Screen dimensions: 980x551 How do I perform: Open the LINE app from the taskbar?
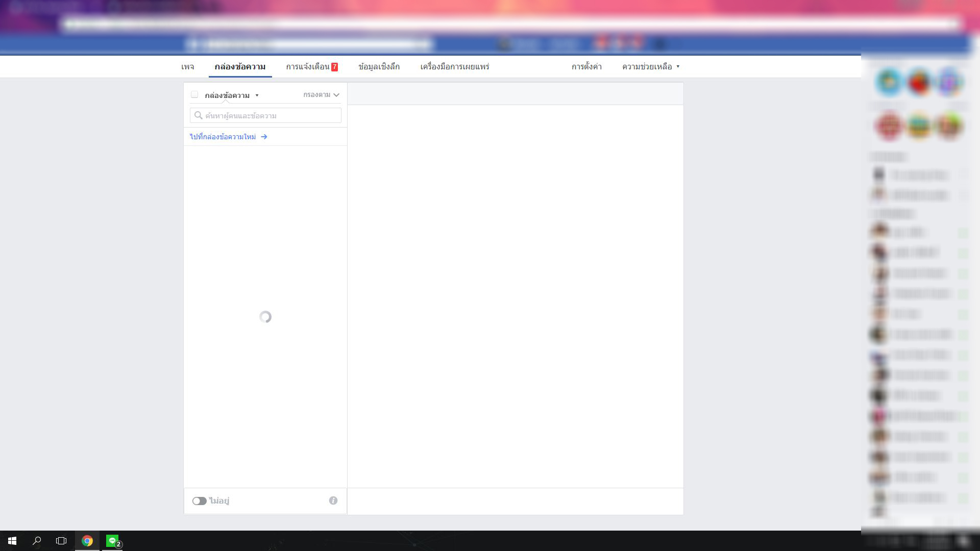(x=112, y=541)
